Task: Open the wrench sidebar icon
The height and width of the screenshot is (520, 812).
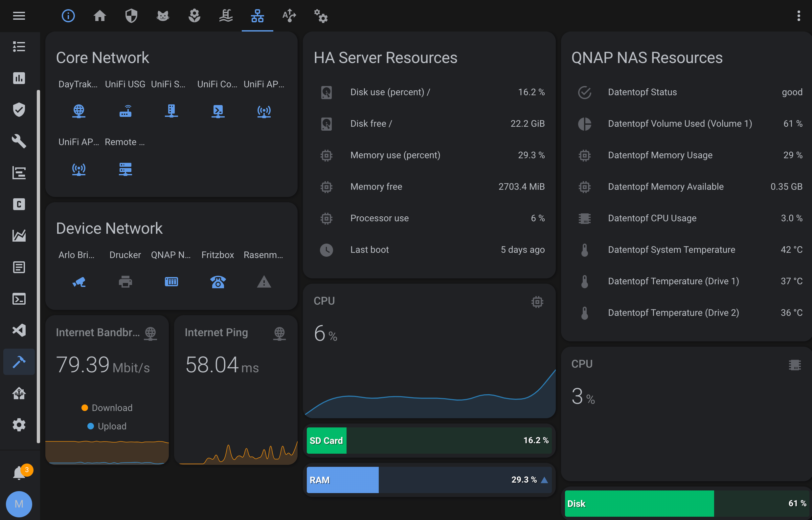Action: (x=19, y=141)
